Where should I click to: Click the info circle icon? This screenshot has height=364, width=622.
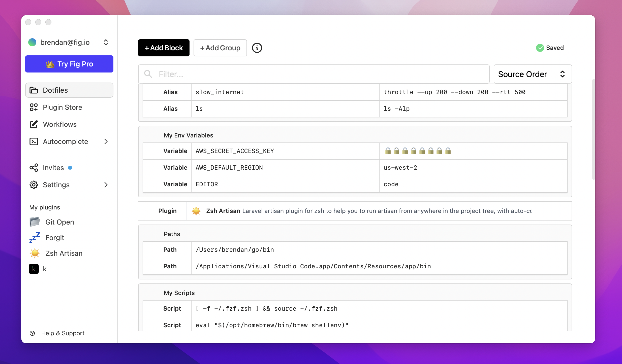pyautogui.click(x=257, y=48)
